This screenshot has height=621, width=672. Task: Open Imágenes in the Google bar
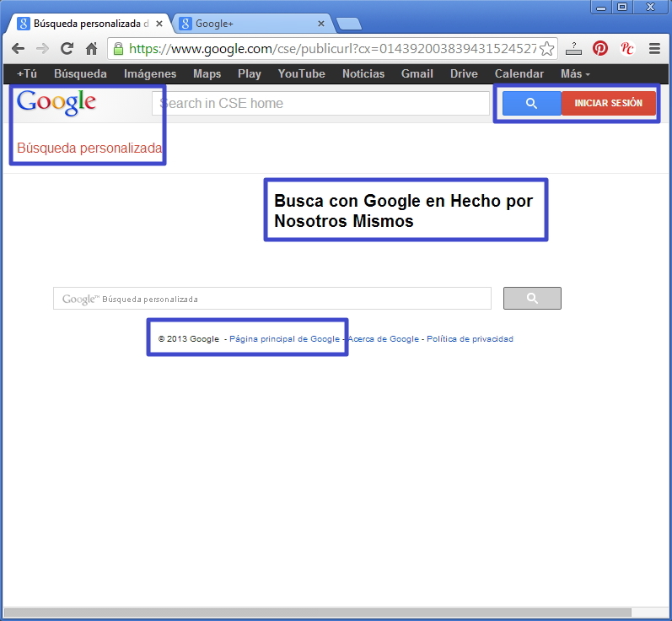pyautogui.click(x=150, y=73)
